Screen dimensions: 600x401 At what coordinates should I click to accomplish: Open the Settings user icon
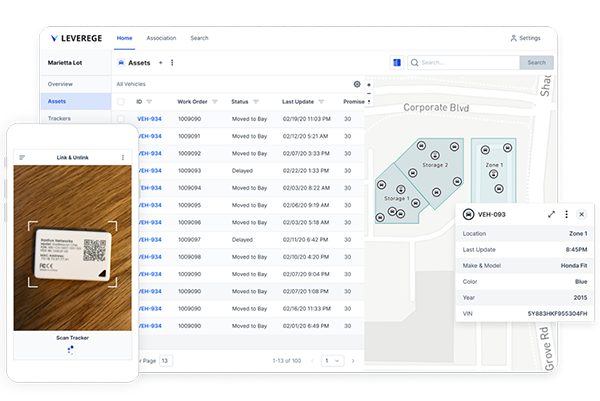coord(514,38)
